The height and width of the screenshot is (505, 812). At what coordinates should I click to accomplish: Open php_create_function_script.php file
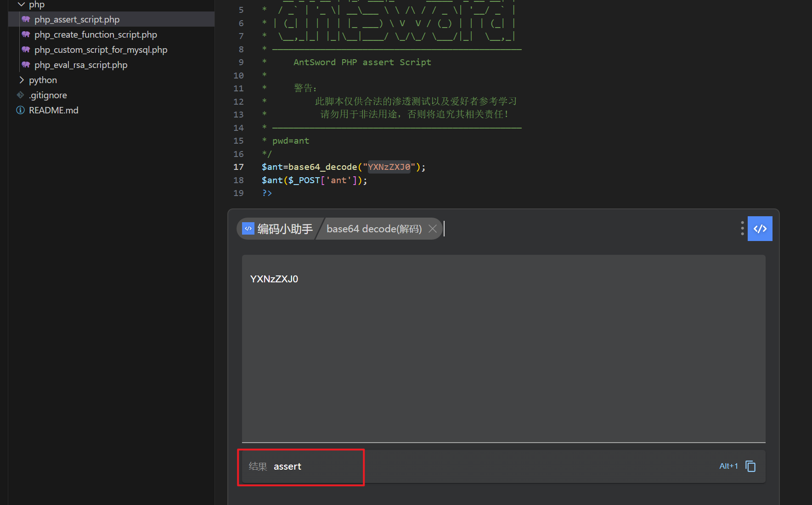[96, 34]
